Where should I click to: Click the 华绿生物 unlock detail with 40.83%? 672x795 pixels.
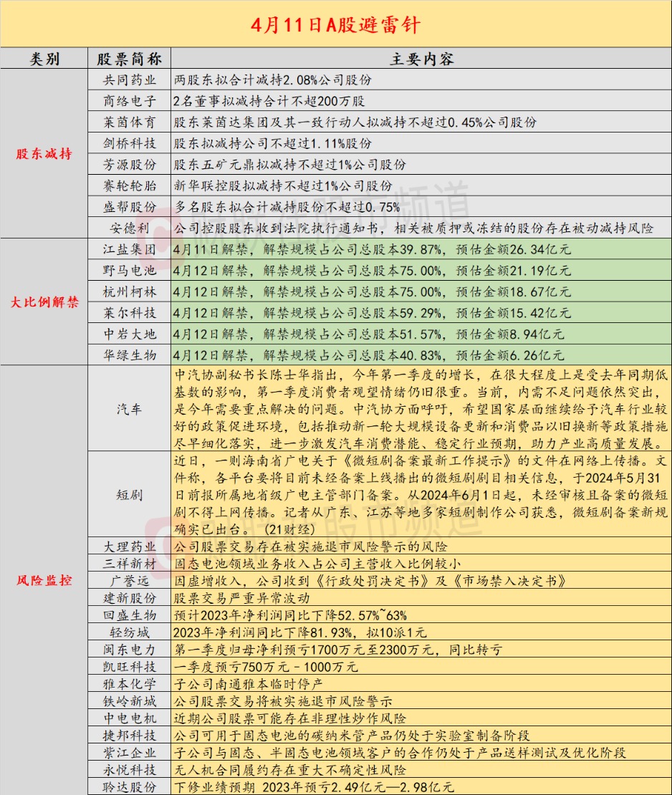[368, 355]
